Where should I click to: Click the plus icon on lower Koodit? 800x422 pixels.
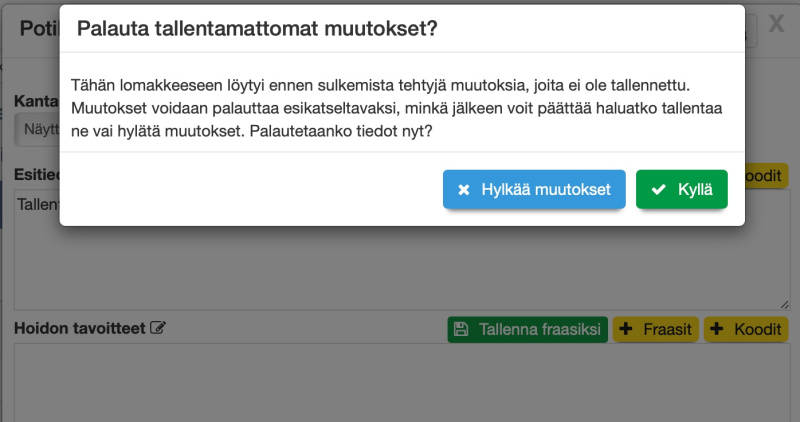[719, 329]
